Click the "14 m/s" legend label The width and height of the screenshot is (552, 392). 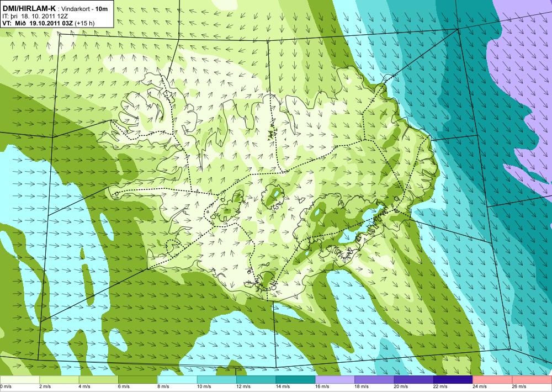(283, 386)
